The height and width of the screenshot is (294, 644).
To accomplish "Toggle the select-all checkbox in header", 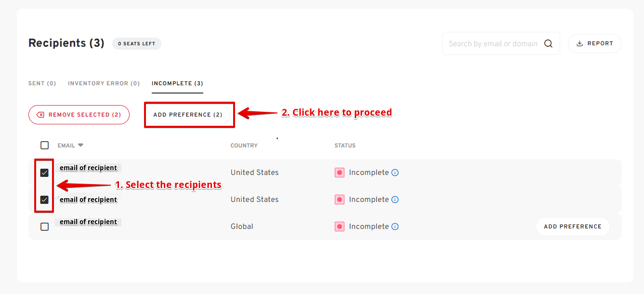I will [45, 145].
